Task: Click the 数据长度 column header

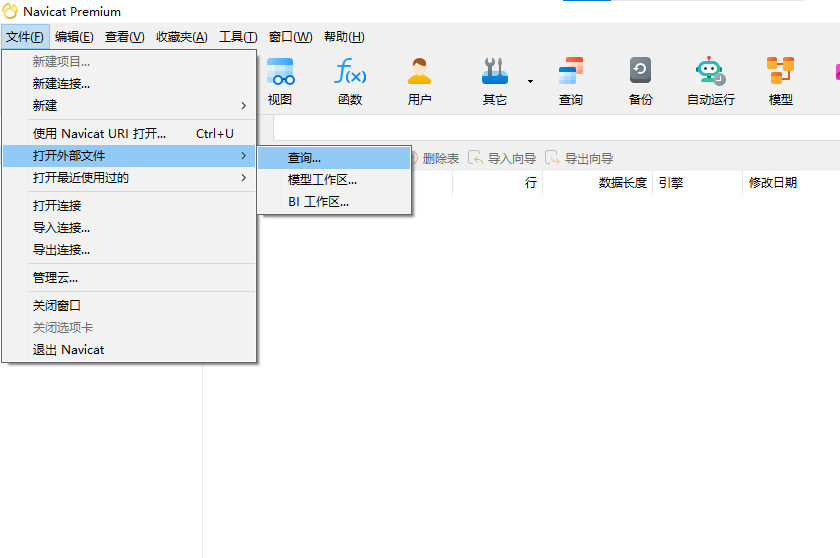Action: click(597, 183)
